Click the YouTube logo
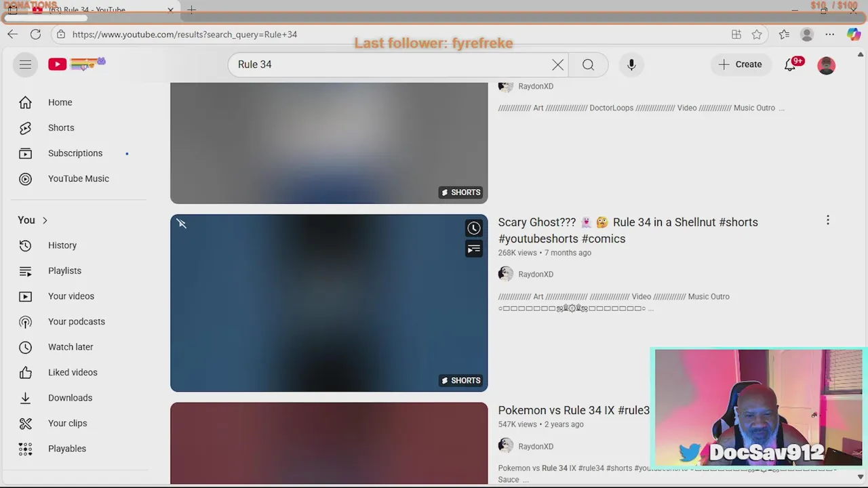Image resolution: width=868 pixels, height=488 pixels. [77, 64]
